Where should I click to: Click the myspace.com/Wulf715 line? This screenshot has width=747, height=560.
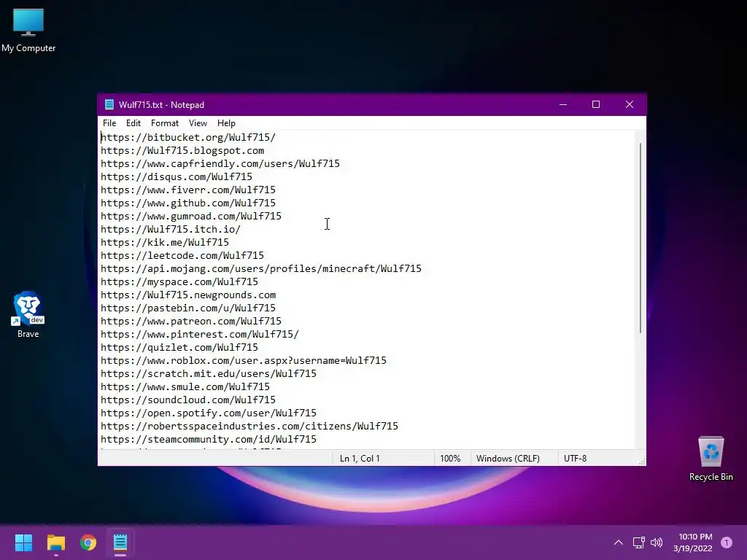(x=179, y=281)
